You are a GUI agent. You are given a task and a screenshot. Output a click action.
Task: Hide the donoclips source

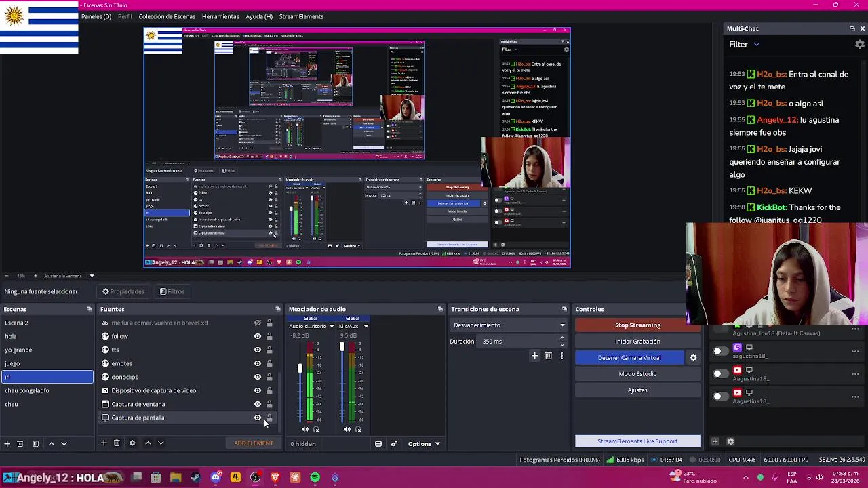point(258,377)
